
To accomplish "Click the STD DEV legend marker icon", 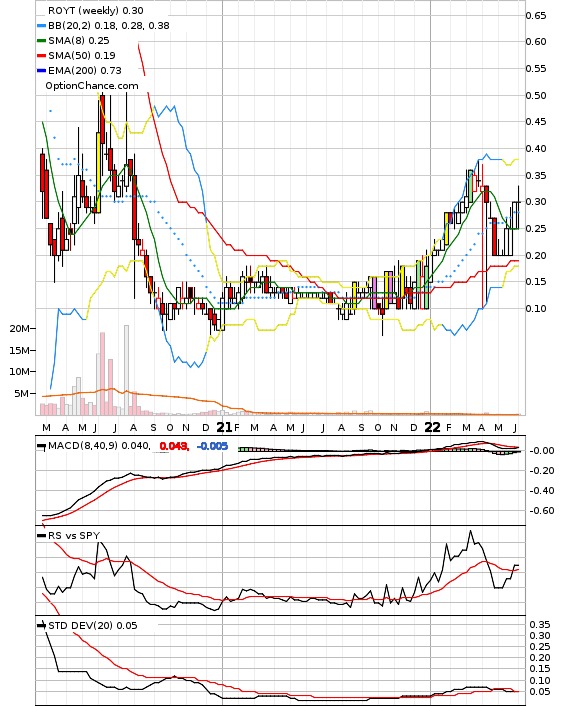I will (x=41, y=625).
